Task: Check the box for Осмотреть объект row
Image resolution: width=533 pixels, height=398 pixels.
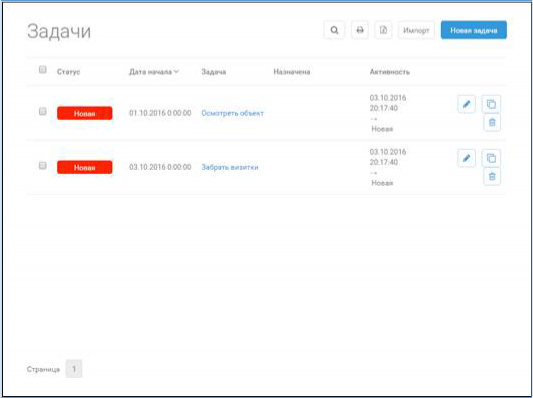Action: pyautogui.click(x=42, y=111)
